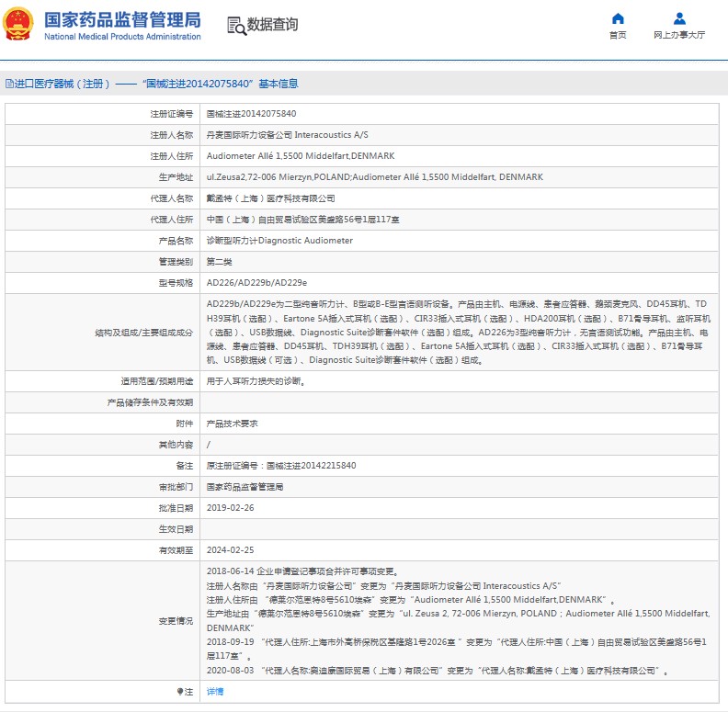This screenshot has height=712, width=728.
Task: Click registration number 国械注进20142075840 in table
Action: [251, 113]
